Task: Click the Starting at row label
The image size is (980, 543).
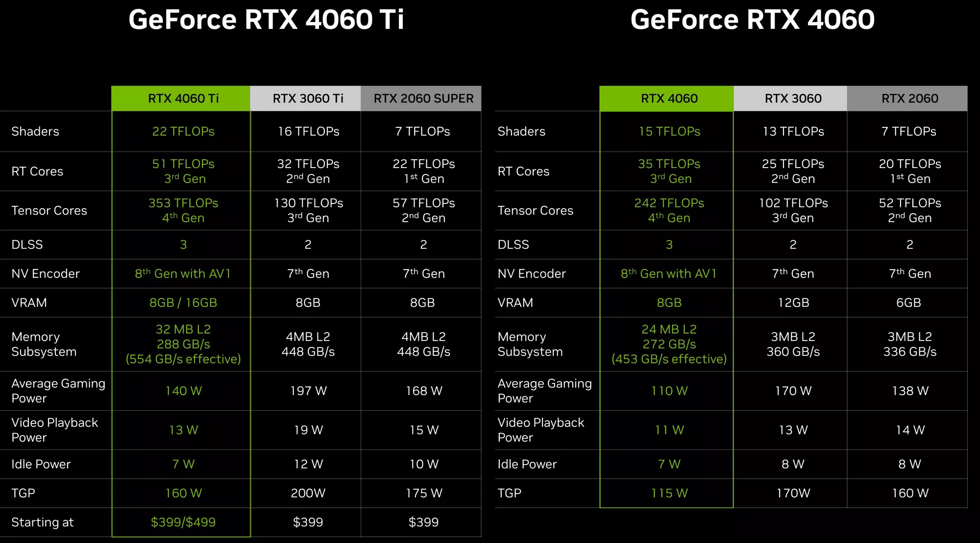Action: pos(43,522)
